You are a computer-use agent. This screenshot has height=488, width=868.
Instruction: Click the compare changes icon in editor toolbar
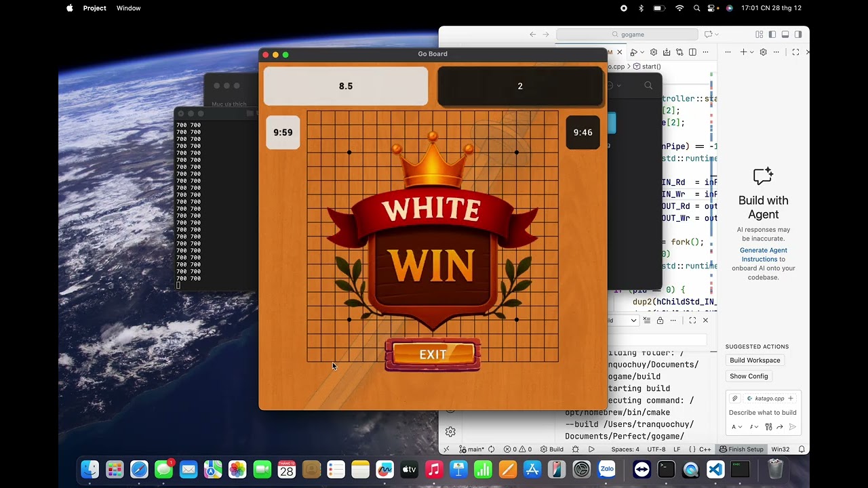[x=679, y=52]
